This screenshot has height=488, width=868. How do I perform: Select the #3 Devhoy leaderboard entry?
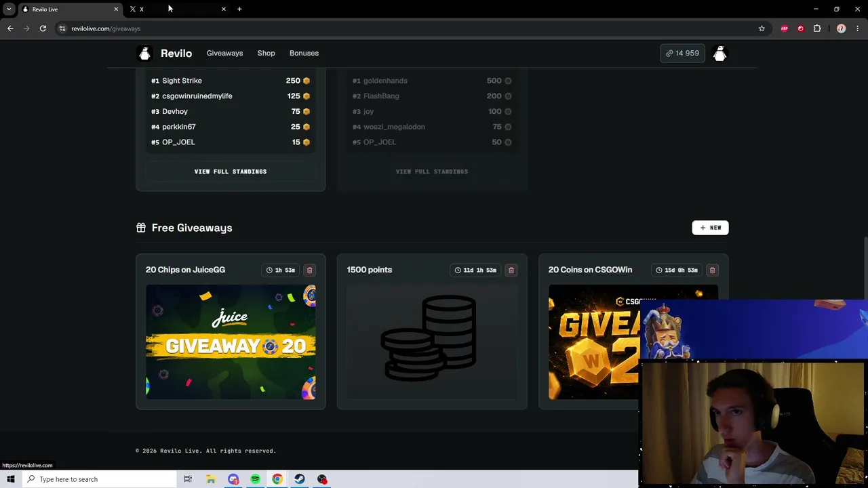[x=231, y=111]
